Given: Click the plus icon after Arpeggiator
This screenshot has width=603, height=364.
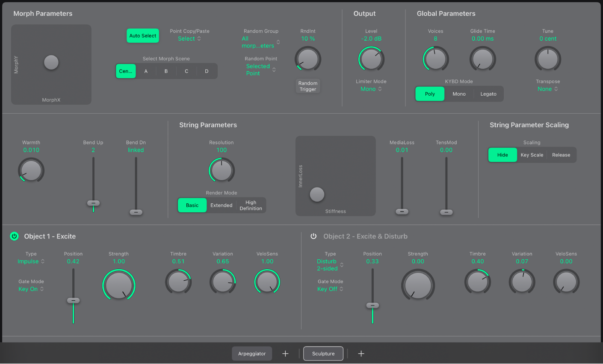Looking at the screenshot, I should click(285, 354).
